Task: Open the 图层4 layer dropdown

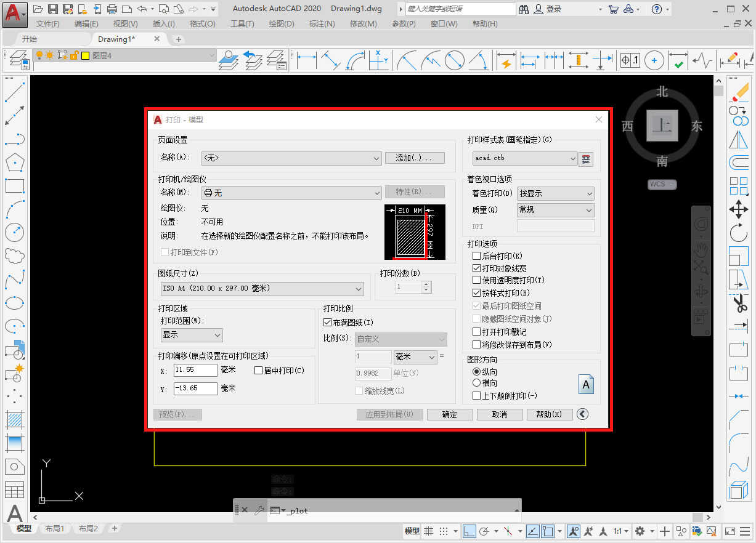Action: click(124, 55)
